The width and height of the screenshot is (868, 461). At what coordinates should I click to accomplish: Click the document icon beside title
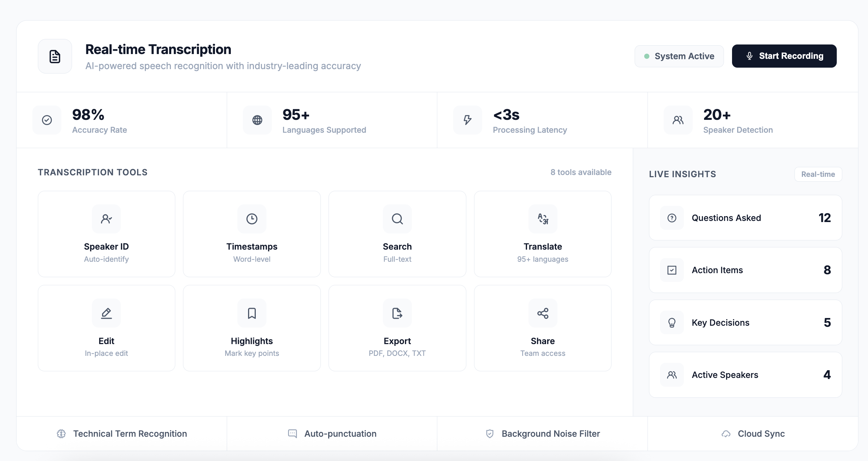(55, 56)
